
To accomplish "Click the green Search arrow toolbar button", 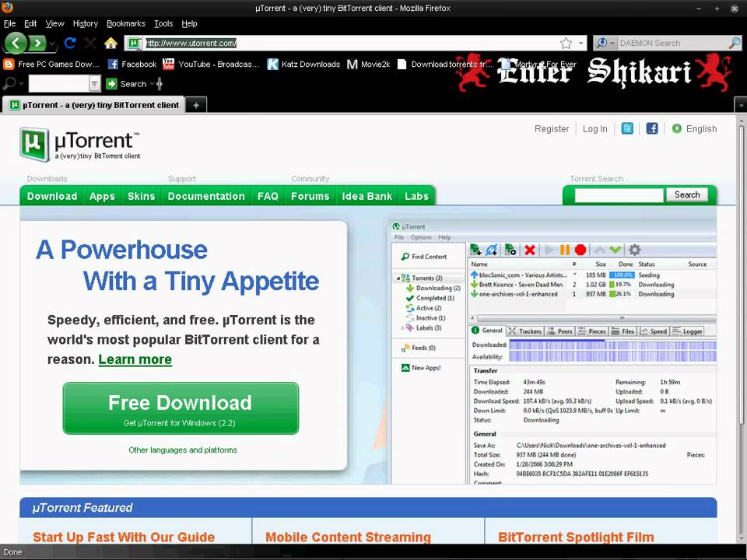I will 111,84.
